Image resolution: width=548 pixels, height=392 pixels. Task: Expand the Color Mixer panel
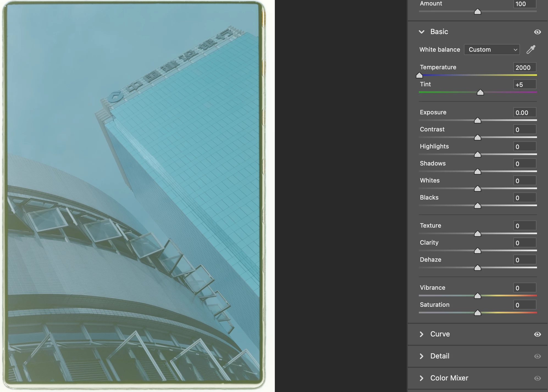422,378
